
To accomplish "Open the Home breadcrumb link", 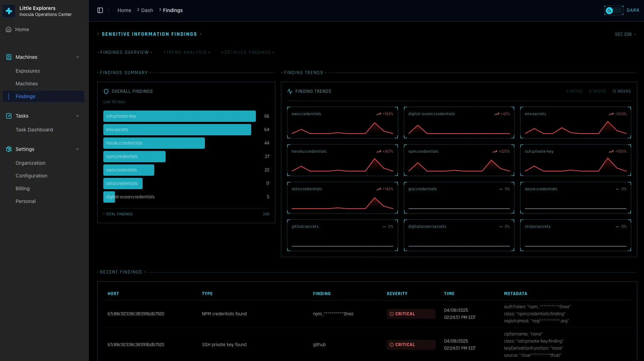I will pos(124,10).
